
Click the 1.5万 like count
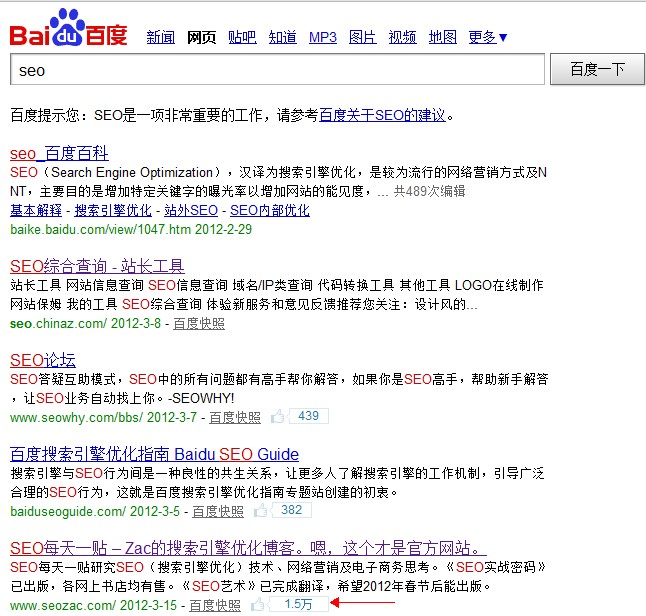point(299,604)
